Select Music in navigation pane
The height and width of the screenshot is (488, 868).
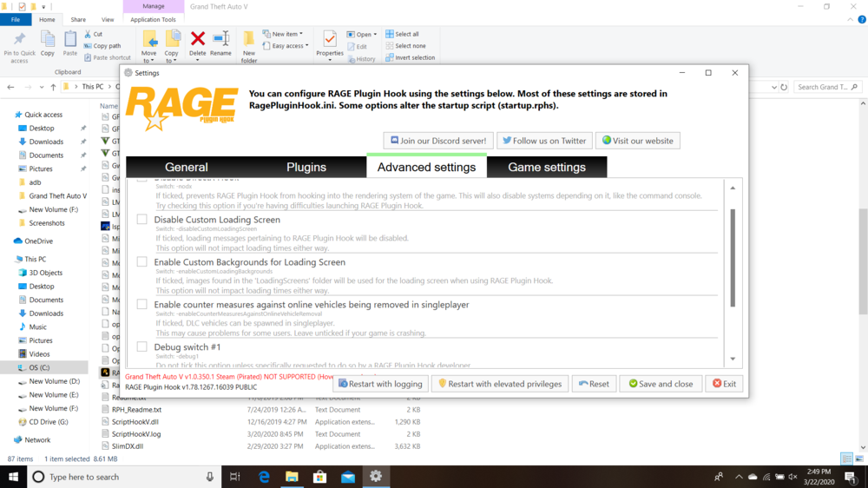tap(37, 326)
